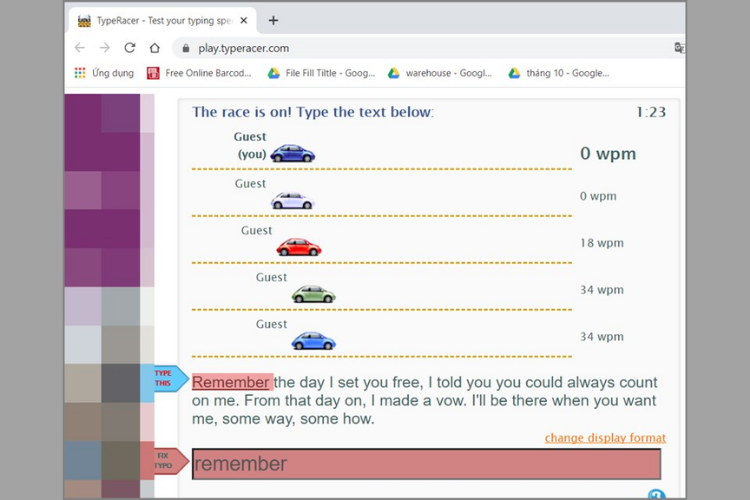Reload the TypeRacer page
Image resolution: width=750 pixels, height=500 pixels.
pyautogui.click(x=130, y=48)
